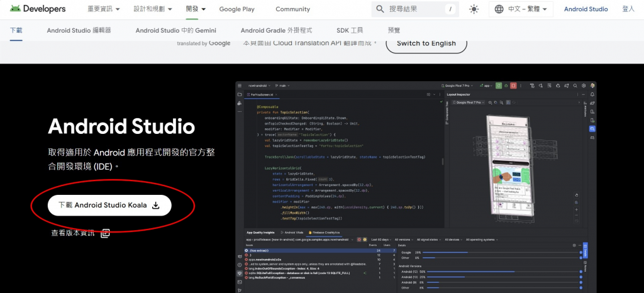Click the settings gear in IDE top toolbar

(x=584, y=86)
